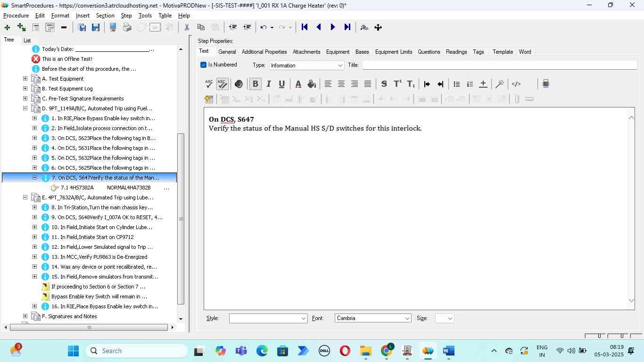Switch to the General tab

tap(227, 52)
